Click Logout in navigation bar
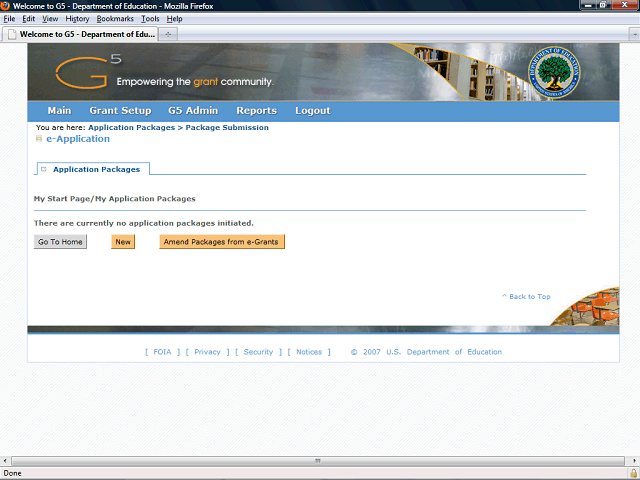This screenshot has width=640, height=480. 313,111
